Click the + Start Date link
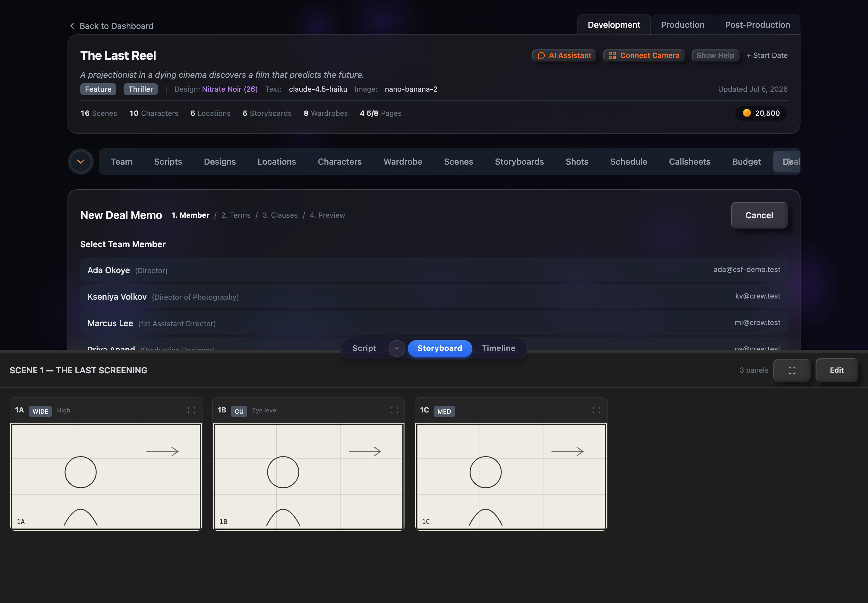 point(767,55)
